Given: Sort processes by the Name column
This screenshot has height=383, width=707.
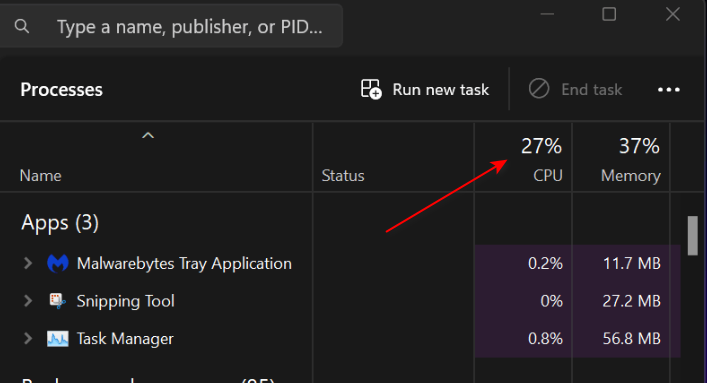Looking at the screenshot, I should click(41, 175).
